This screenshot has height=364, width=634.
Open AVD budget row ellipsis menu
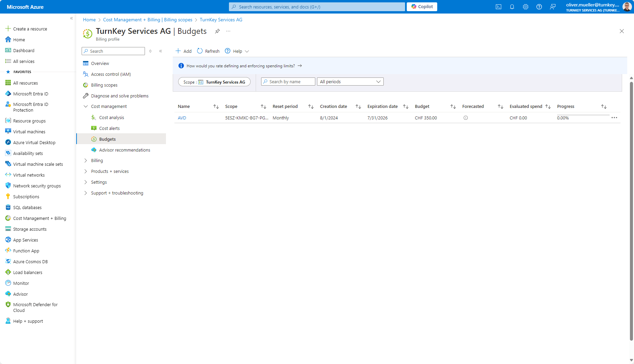tap(614, 118)
